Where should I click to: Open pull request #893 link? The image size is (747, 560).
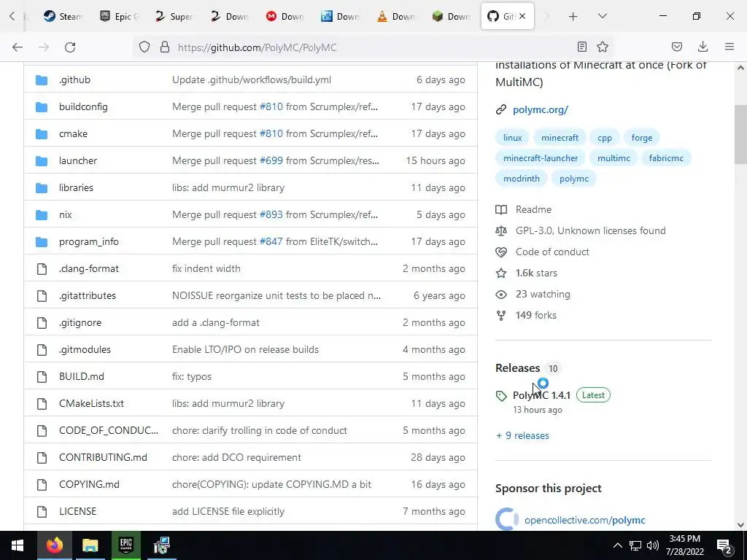(x=271, y=215)
